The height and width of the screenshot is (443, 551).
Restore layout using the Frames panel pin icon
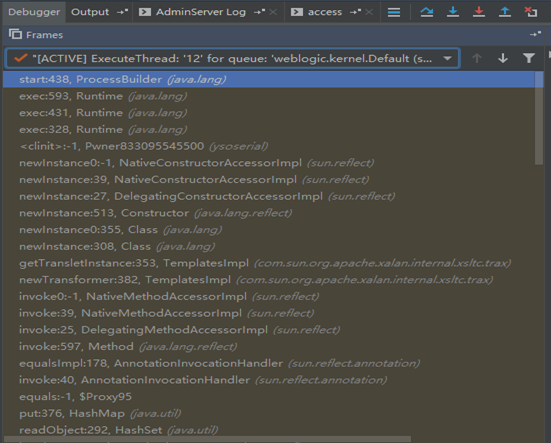click(x=535, y=34)
